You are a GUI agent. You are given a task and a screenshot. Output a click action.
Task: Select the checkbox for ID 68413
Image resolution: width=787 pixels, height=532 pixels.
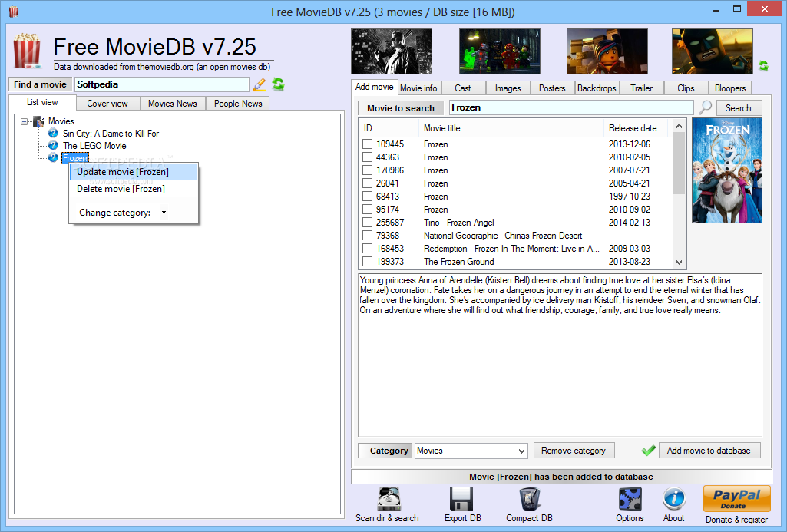coord(368,197)
